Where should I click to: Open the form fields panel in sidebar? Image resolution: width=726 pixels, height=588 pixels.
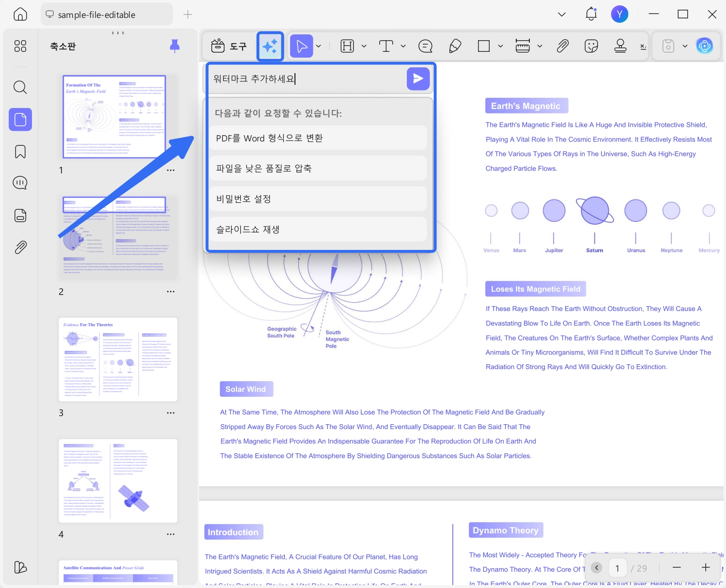pyautogui.click(x=20, y=216)
